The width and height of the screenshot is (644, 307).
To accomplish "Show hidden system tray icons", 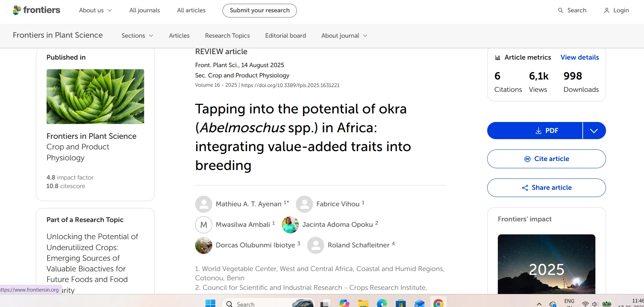I will point(539,304).
